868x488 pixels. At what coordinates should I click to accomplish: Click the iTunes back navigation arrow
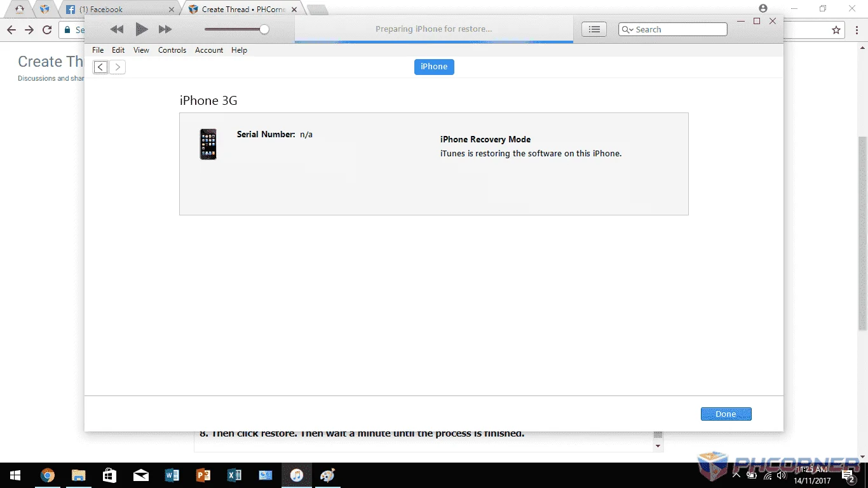100,67
